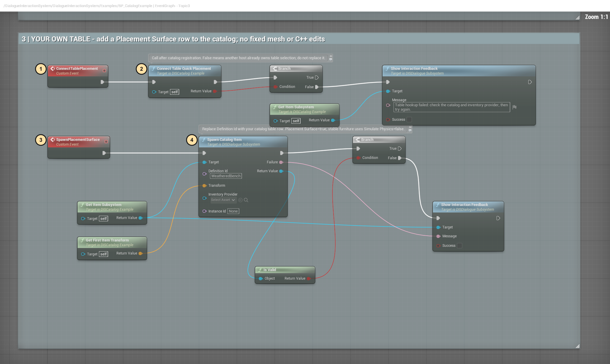Toggle pin on the 'Replace Definition Id' comment bubble
Image resolution: width=610 pixels, height=364 pixels.
(410, 127)
